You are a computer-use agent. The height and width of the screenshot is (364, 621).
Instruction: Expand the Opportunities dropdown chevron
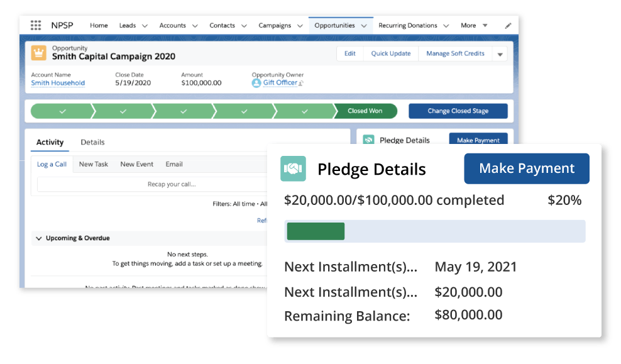tap(364, 26)
